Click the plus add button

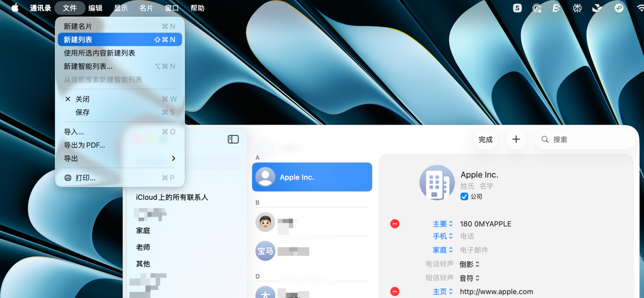(516, 140)
